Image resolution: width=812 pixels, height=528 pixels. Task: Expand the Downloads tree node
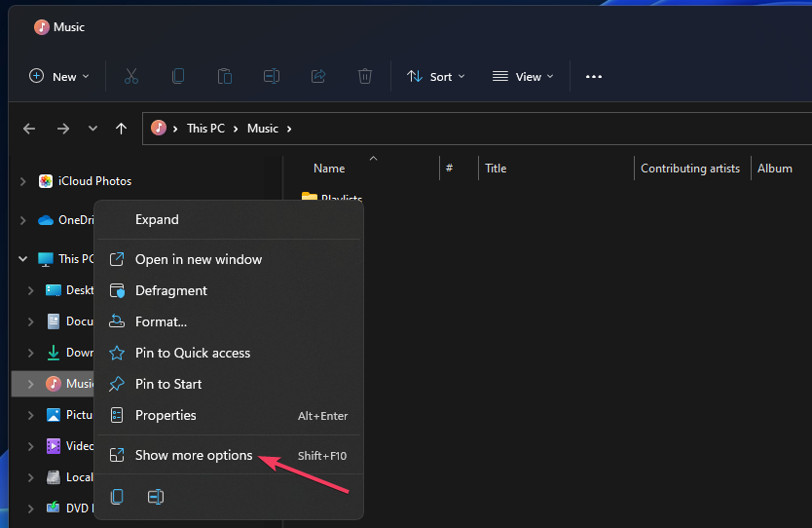pyautogui.click(x=31, y=353)
